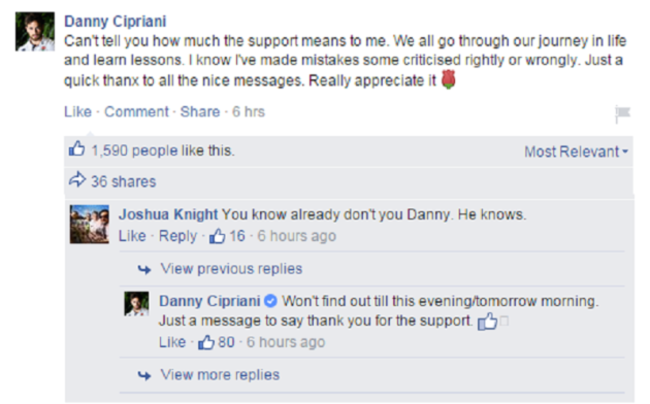The image size is (650, 404).
Task: Like Joshua Knight's comment
Action: click(x=132, y=236)
